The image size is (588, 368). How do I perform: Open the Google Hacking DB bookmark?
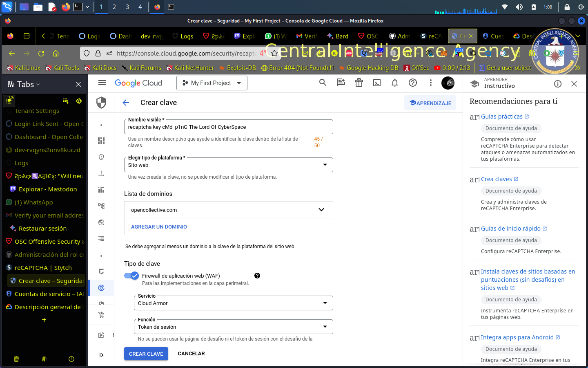tap(368, 68)
